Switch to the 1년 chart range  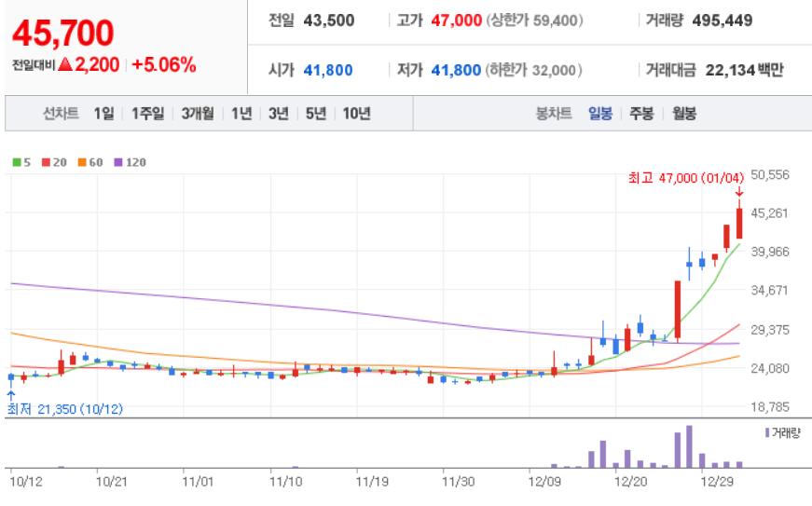click(x=241, y=114)
